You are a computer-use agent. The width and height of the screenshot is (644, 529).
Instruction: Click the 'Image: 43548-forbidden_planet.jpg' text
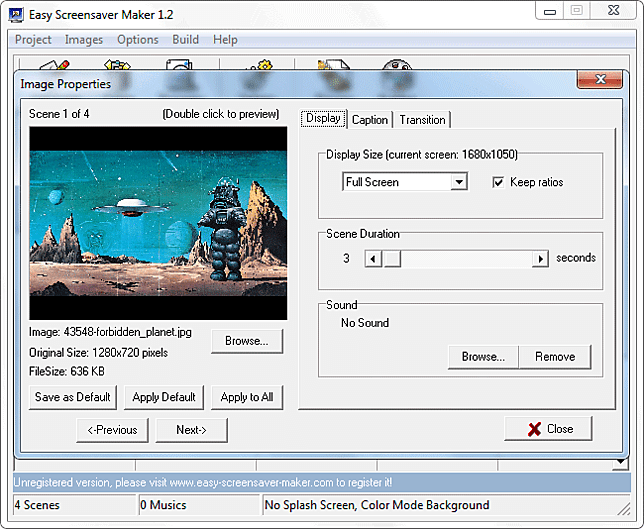(x=110, y=332)
